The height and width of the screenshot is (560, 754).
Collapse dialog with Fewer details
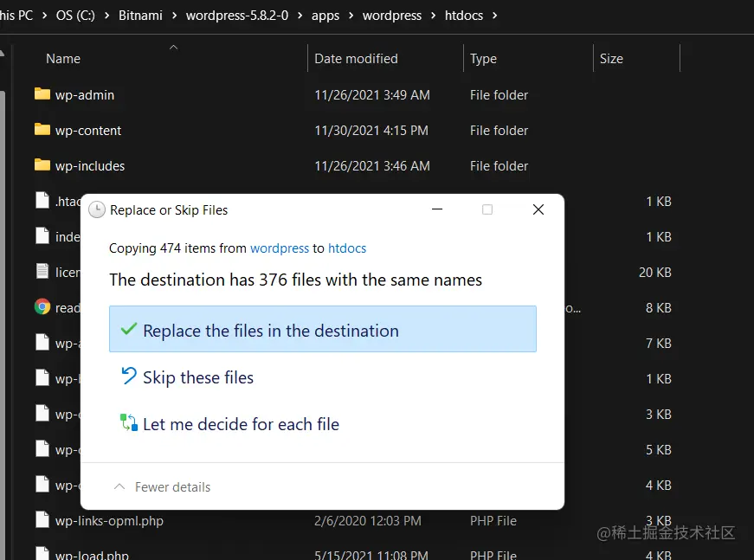point(163,487)
